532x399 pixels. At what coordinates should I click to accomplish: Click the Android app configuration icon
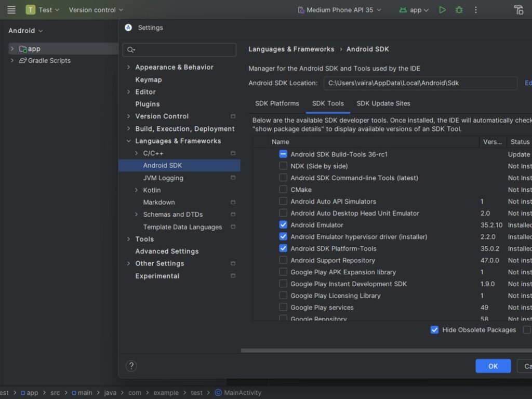pyautogui.click(x=403, y=10)
